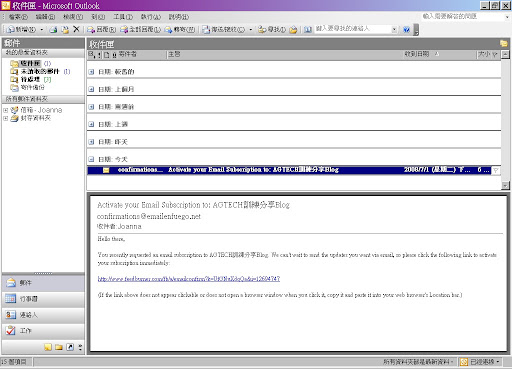The image size is (512, 369).
Task: Switch to the Tasks (工作) navigation pane
Action: 43,331
